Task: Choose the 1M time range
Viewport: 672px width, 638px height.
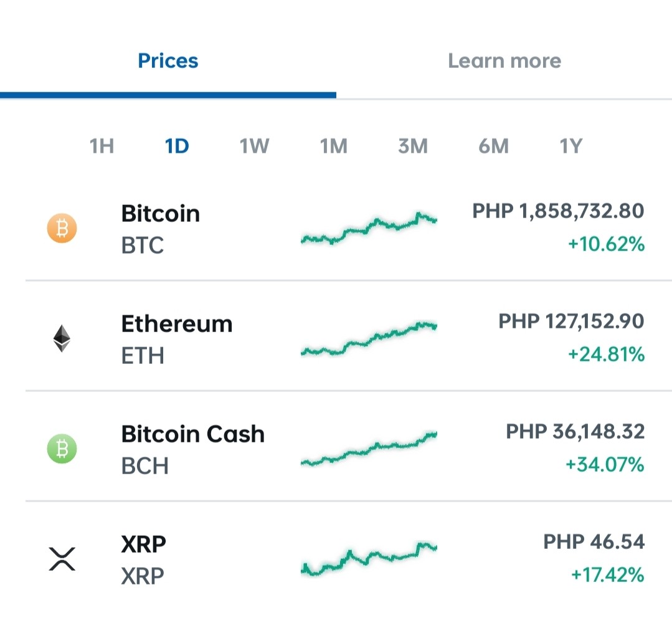Action: click(334, 146)
